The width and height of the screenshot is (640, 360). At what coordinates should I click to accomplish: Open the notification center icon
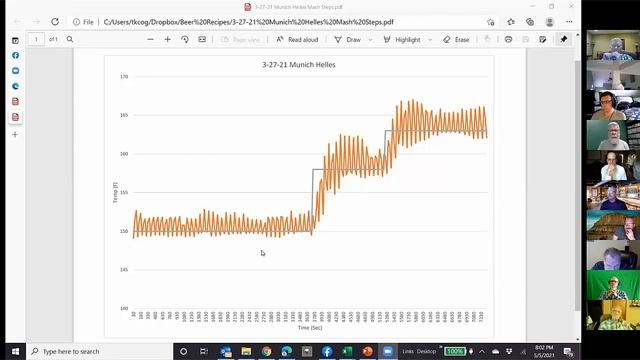coord(568,351)
